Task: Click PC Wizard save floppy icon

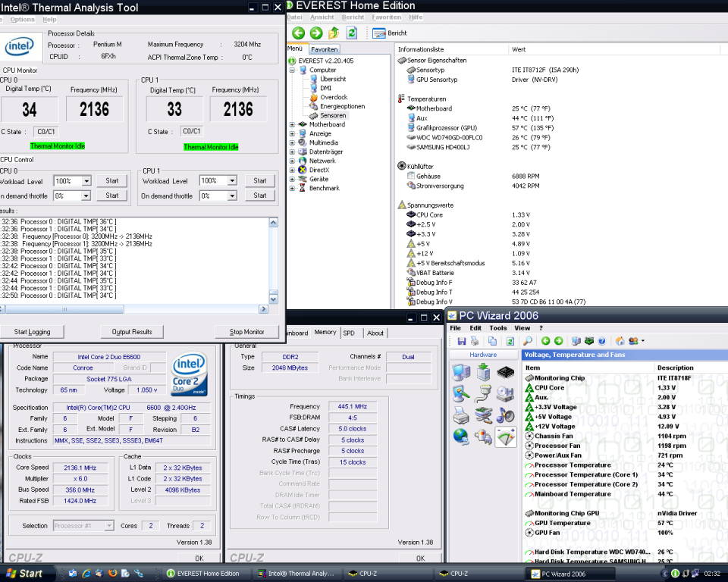Action: click(461, 341)
